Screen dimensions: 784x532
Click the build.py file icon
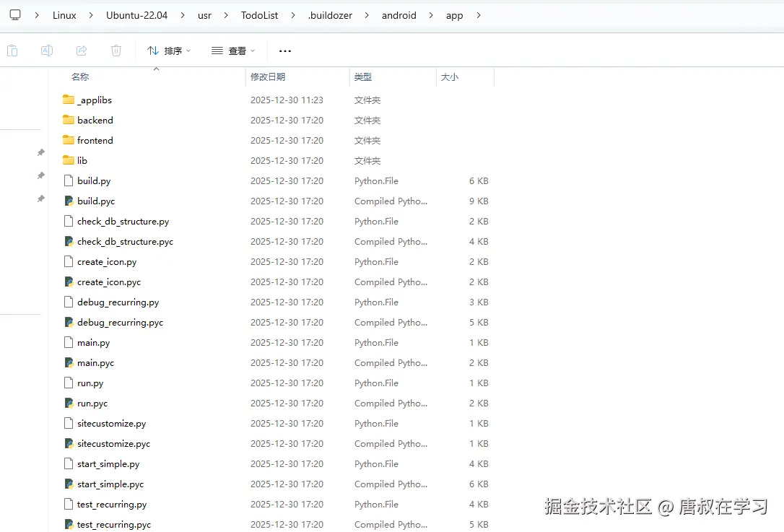pyautogui.click(x=69, y=180)
